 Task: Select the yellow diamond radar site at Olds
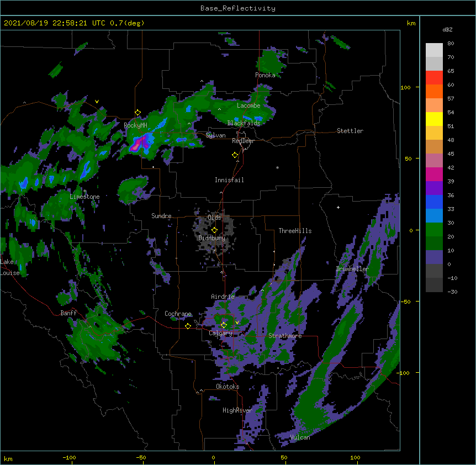coord(214,230)
